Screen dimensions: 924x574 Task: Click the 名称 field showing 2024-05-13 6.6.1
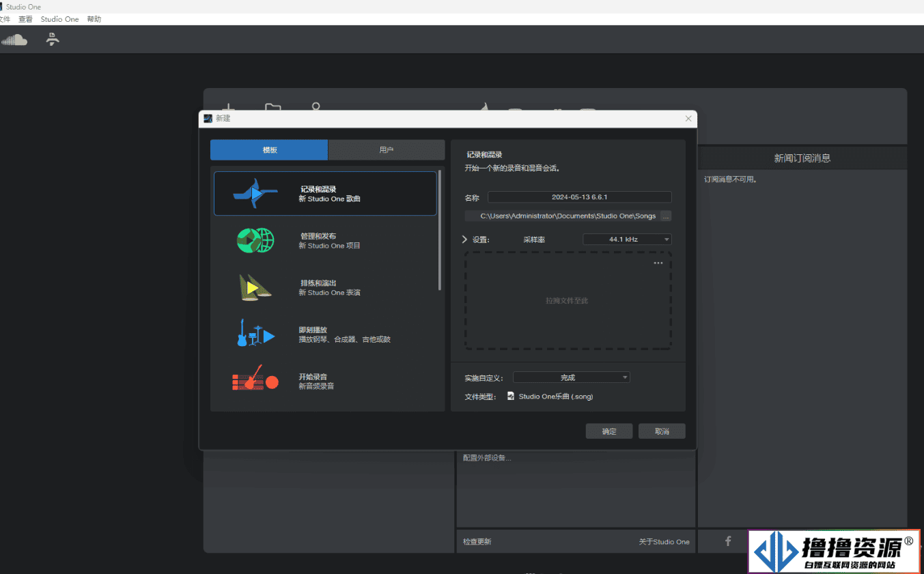[580, 197]
